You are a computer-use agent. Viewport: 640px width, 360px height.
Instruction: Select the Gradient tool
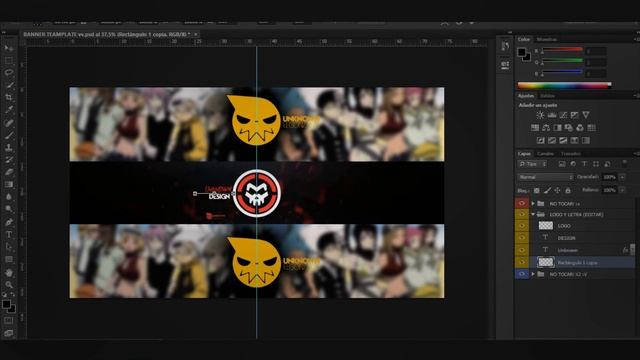(9, 184)
